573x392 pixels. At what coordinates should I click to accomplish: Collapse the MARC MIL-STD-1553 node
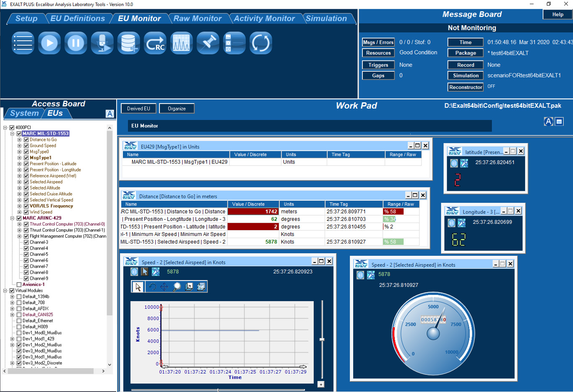point(13,134)
